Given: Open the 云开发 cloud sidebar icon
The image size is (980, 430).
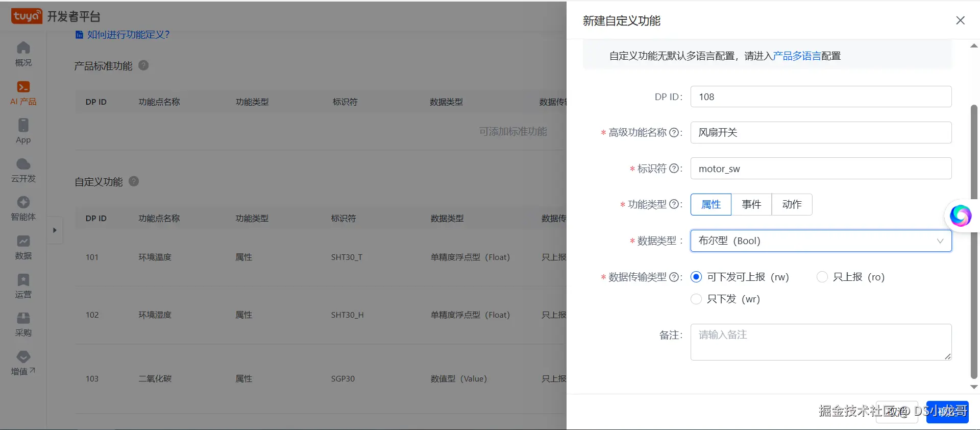Looking at the screenshot, I should 23,164.
